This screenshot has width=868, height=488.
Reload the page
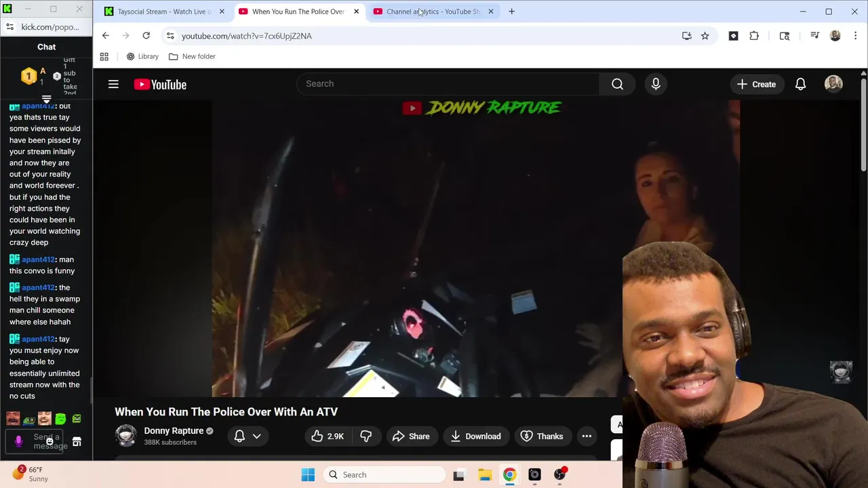pyautogui.click(x=146, y=36)
